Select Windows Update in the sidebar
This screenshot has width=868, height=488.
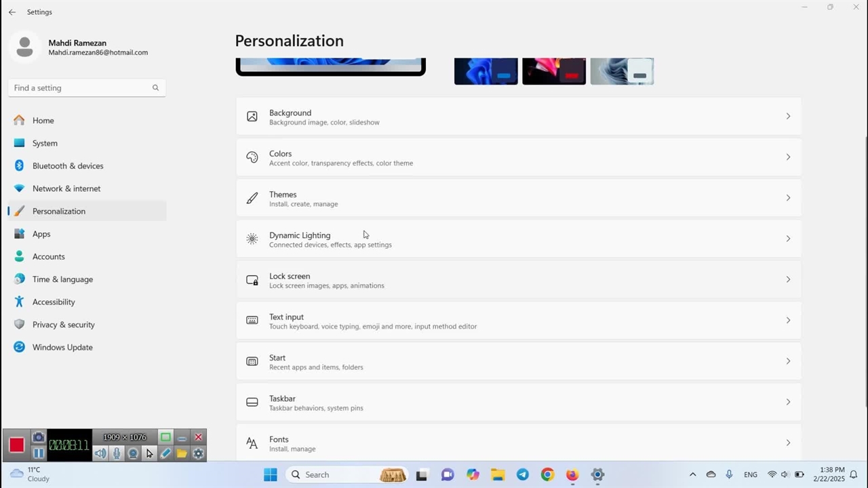coord(62,347)
